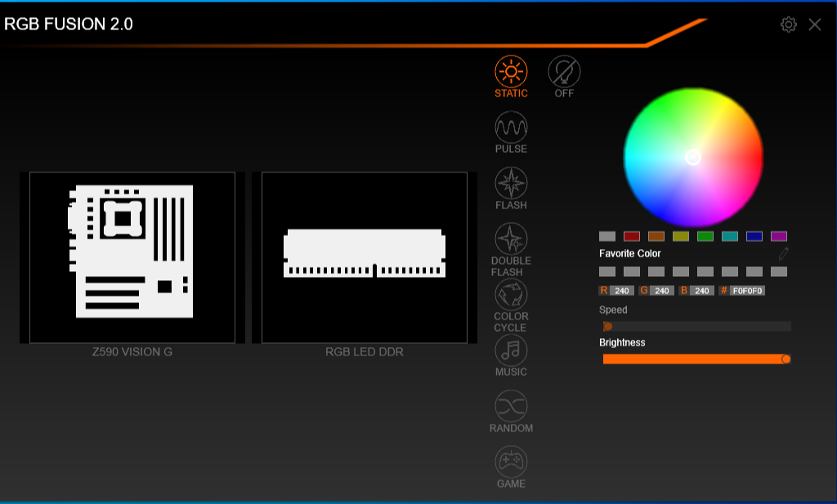
Task: Pick the blue preset color swatch
Action: click(754, 236)
